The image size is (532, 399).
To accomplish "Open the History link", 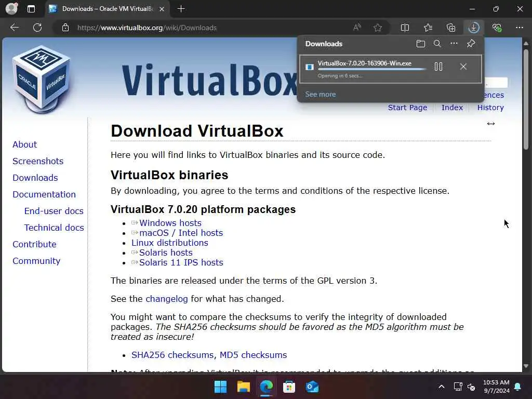I will [490, 108].
